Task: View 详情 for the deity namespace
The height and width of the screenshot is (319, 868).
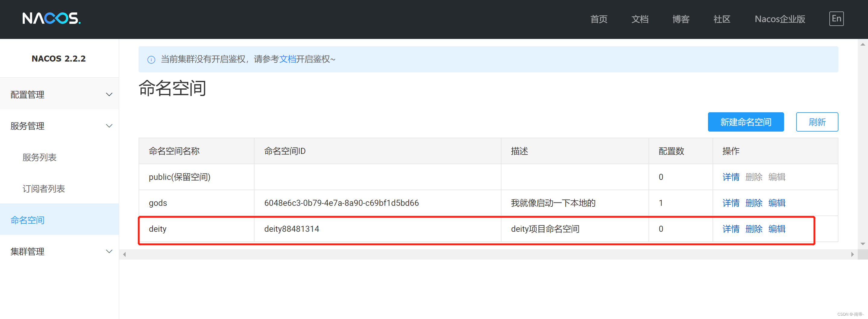Action: [731, 229]
